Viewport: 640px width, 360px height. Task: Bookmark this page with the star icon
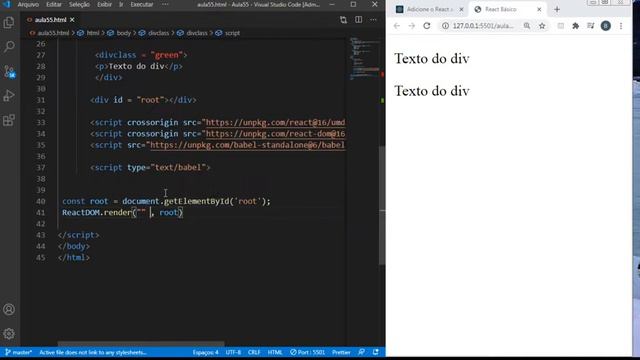click(x=542, y=26)
